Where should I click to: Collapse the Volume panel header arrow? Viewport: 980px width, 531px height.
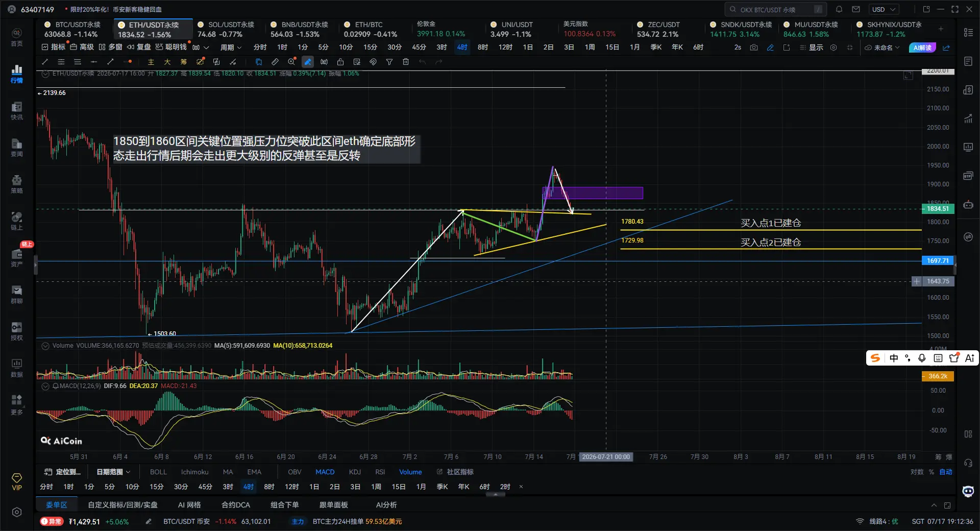click(x=45, y=346)
